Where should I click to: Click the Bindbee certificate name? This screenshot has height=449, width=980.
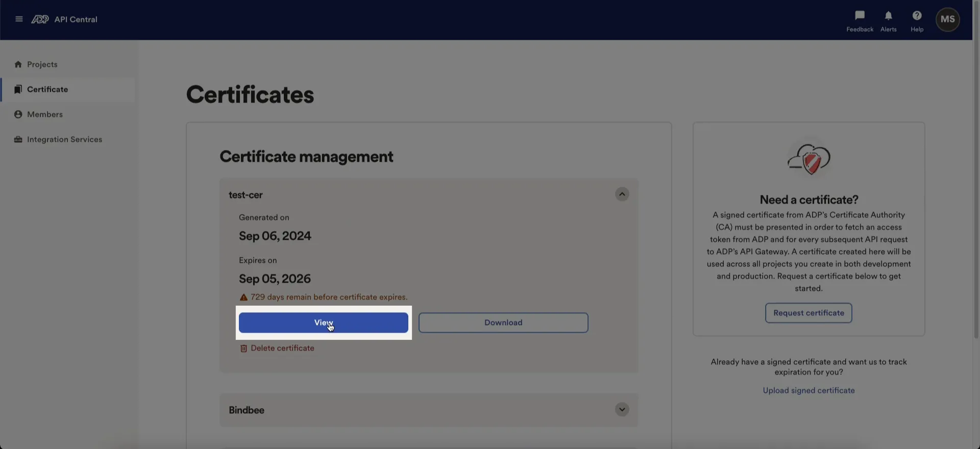tap(247, 410)
